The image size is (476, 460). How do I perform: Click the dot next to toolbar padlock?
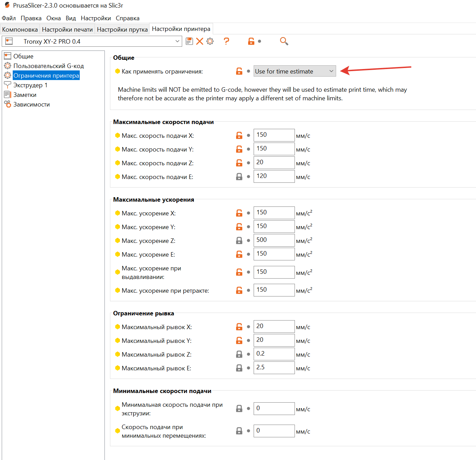(x=259, y=41)
